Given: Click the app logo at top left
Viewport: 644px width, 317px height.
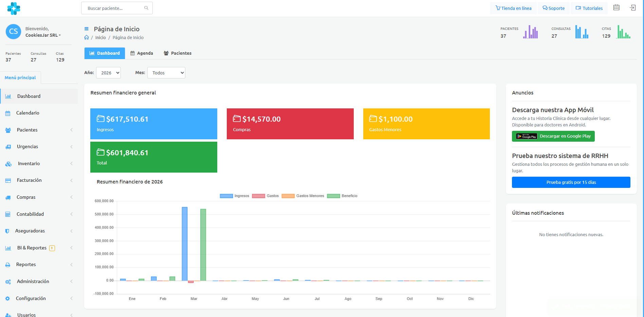Looking at the screenshot, I should coord(14,8).
